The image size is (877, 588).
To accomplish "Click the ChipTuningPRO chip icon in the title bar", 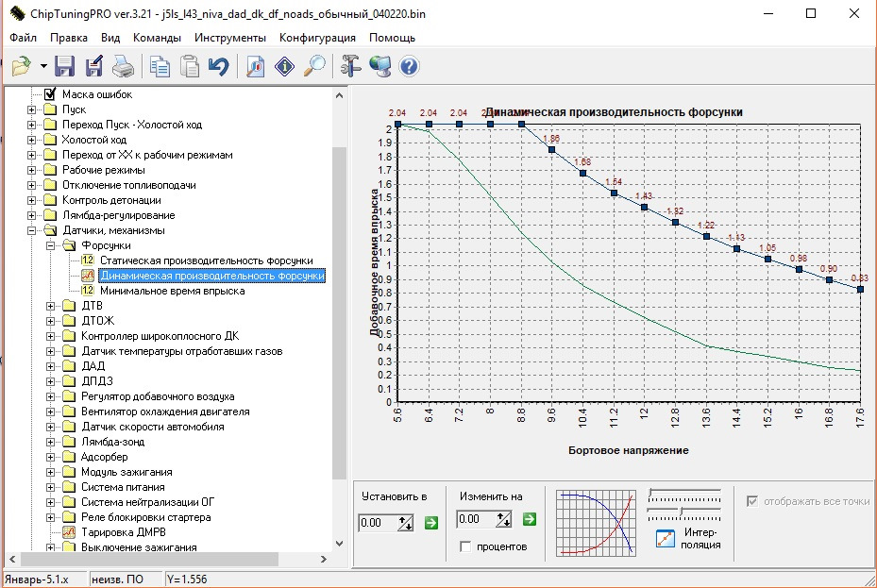I will coord(17,13).
